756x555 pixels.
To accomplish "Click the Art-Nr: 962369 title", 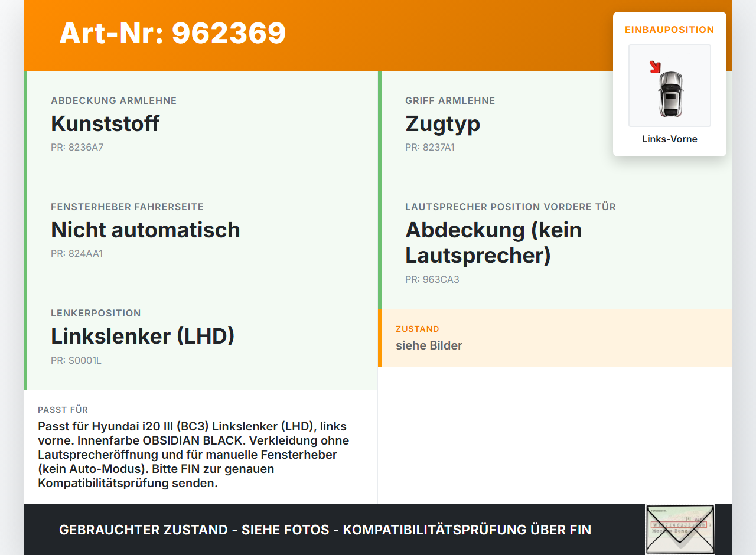I will pyautogui.click(x=172, y=34).
